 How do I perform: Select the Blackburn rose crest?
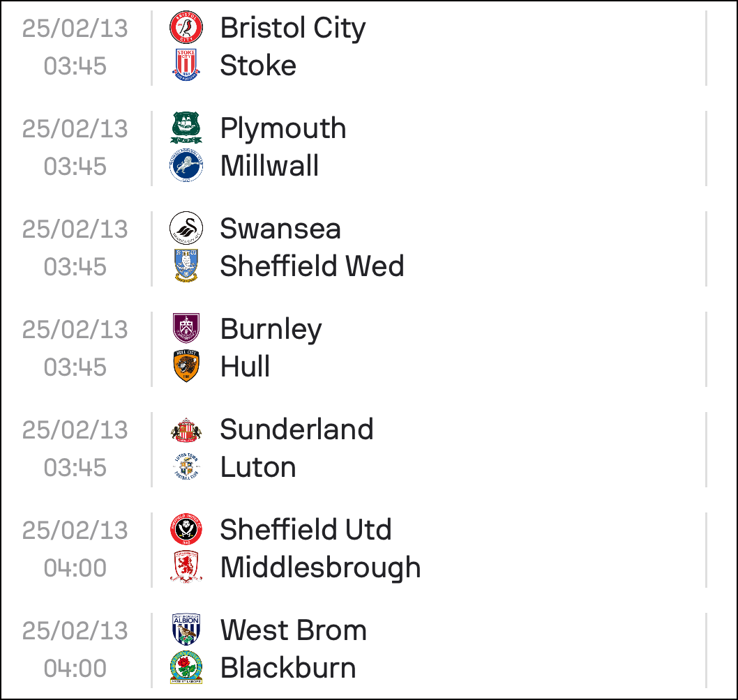click(186, 667)
